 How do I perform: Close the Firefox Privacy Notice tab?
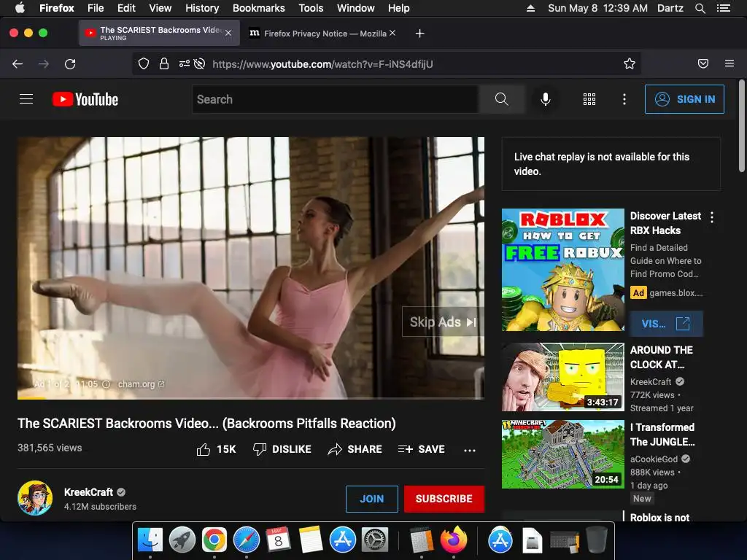coord(392,33)
